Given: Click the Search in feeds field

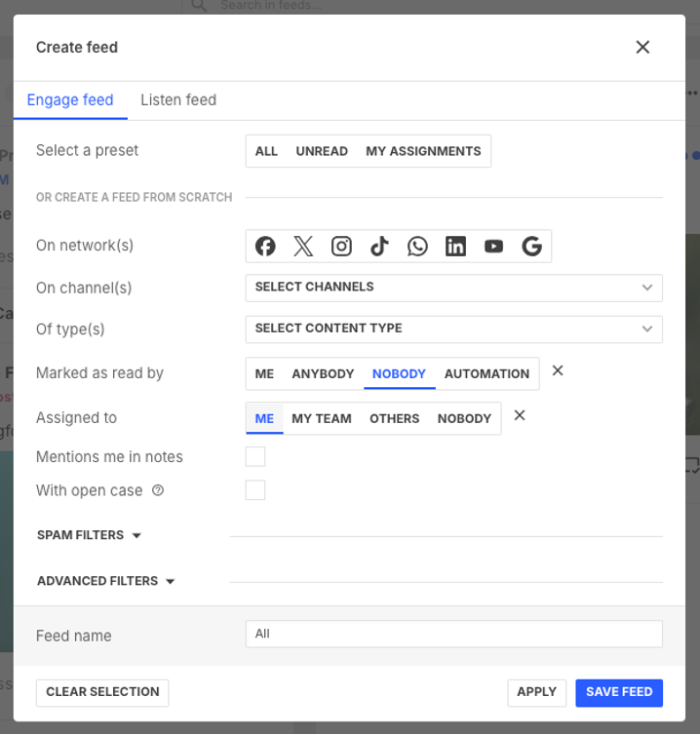Looking at the screenshot, I should 271,5.
